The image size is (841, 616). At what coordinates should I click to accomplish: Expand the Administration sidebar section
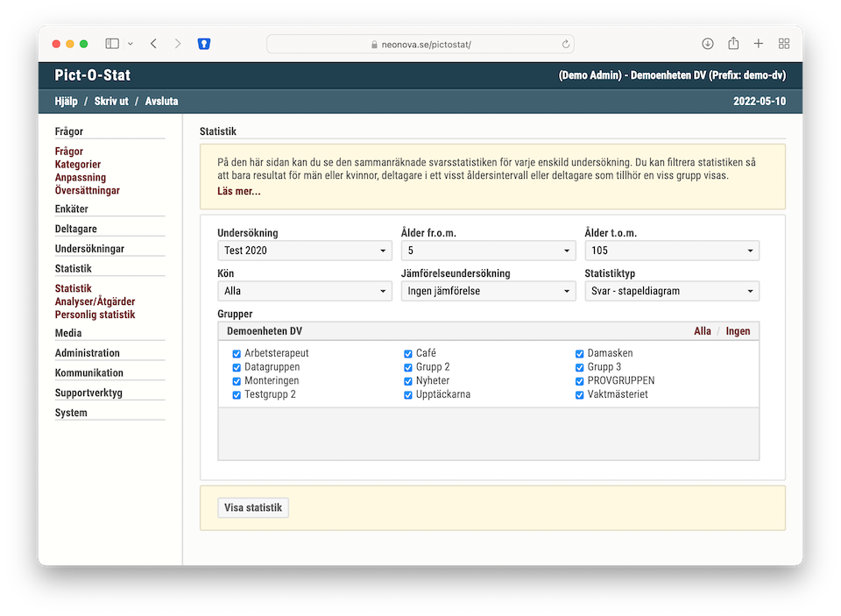(x=88, y=353)
